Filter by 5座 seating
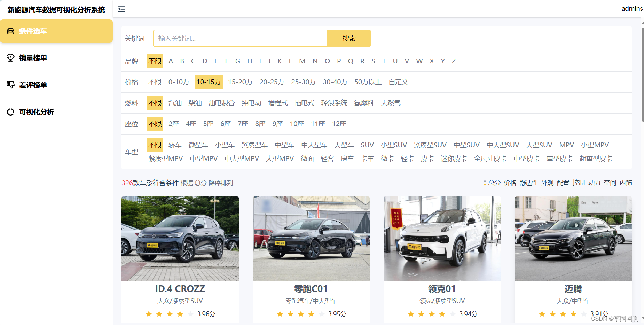644x325 pixels. point(209,124)
